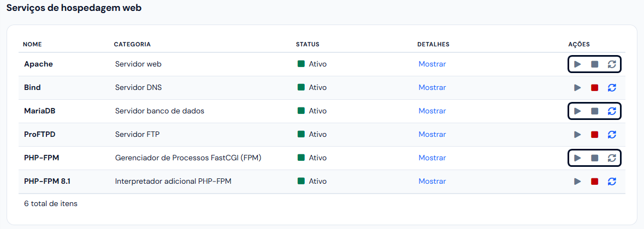Start the Apache service

577,64
